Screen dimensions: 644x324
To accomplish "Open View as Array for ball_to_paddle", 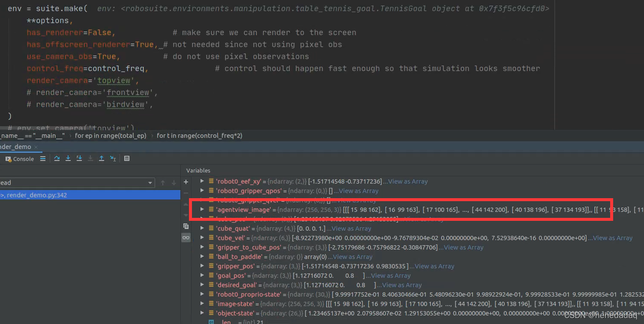I will 353,257.
